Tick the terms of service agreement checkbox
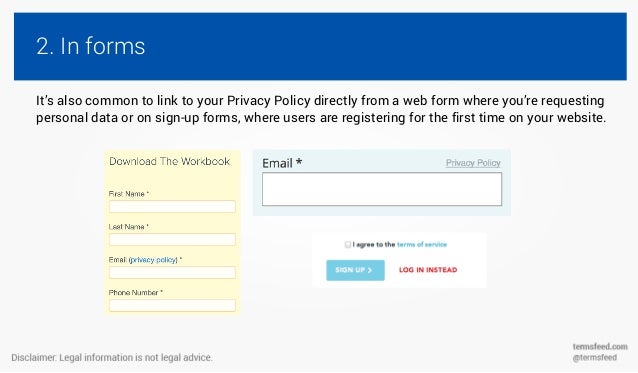The image size is (638, 373). coord(347,244)
